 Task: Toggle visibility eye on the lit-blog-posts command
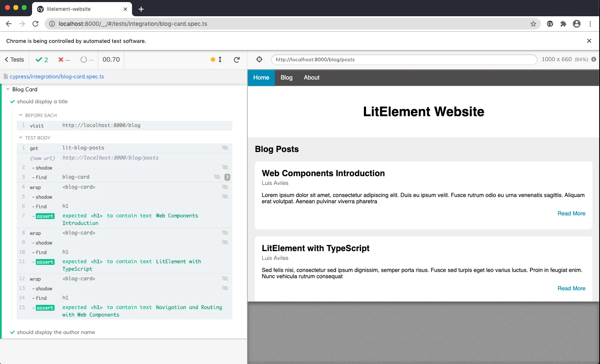point(225,147)
